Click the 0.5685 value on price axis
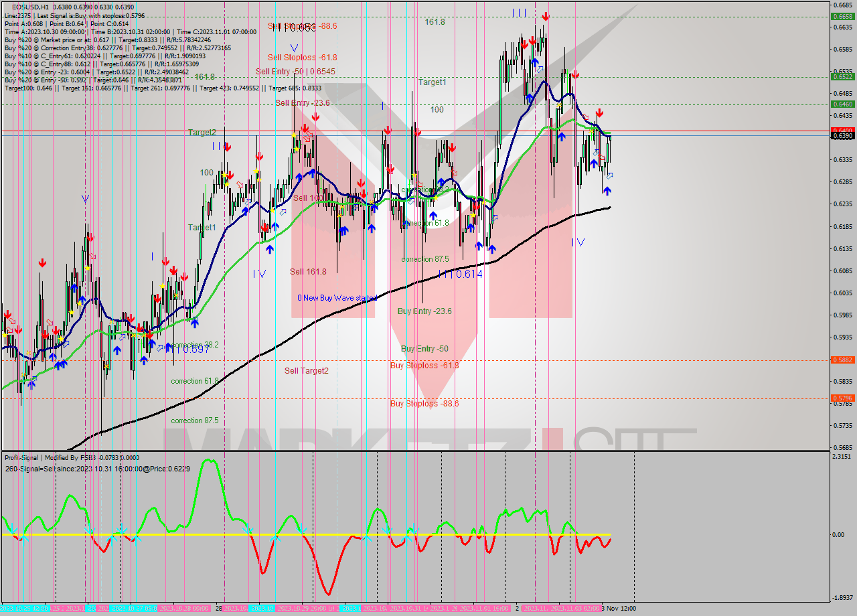Screen dimensions: 857x616 842,447
